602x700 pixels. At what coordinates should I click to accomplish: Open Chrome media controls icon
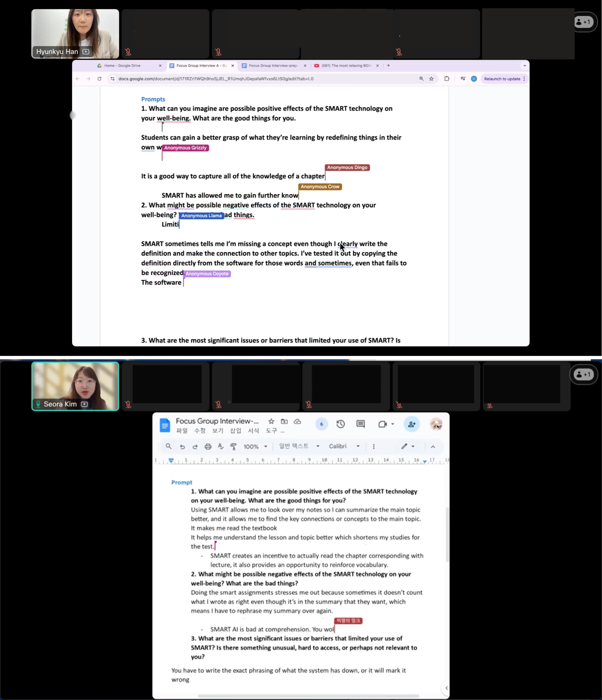tap(463, 79)
